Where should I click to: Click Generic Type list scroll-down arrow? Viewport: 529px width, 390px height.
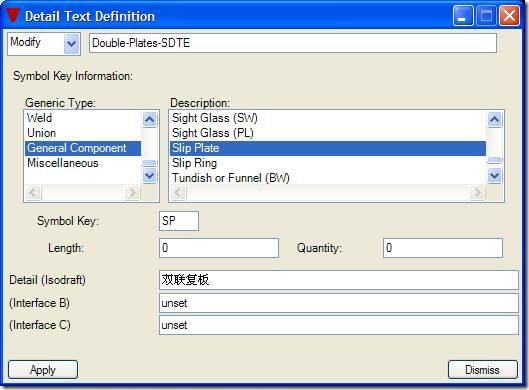149,175
